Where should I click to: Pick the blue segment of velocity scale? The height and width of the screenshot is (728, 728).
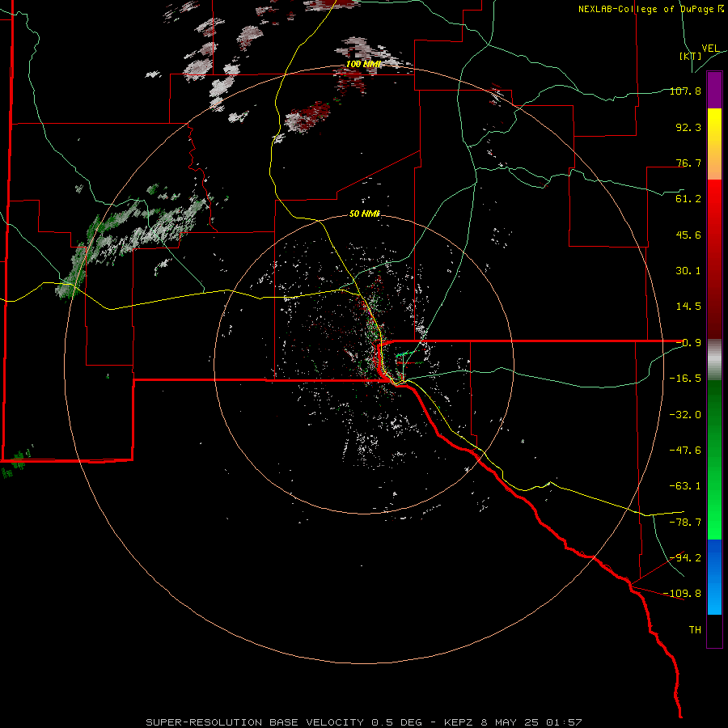pyautogui.click(x=714, y=577)
